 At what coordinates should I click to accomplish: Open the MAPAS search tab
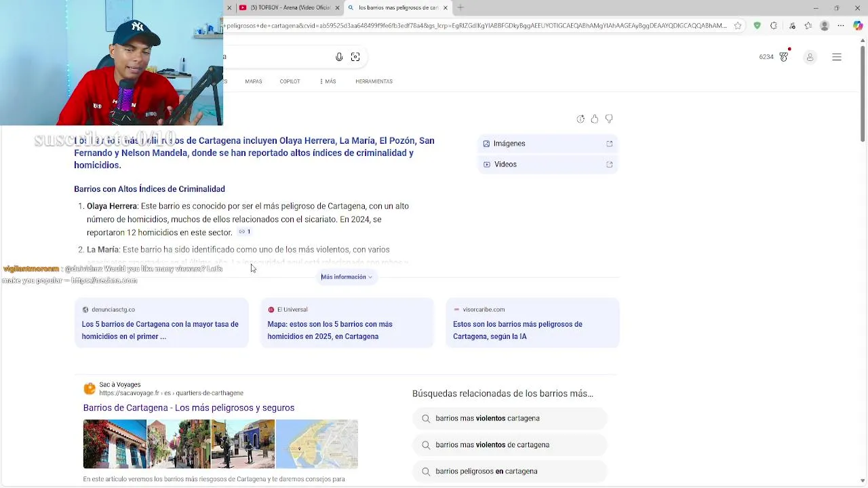(254, 81)
